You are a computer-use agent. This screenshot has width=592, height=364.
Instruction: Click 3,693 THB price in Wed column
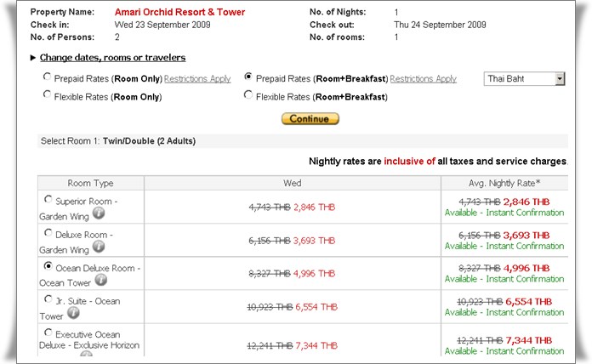point(314,241)
